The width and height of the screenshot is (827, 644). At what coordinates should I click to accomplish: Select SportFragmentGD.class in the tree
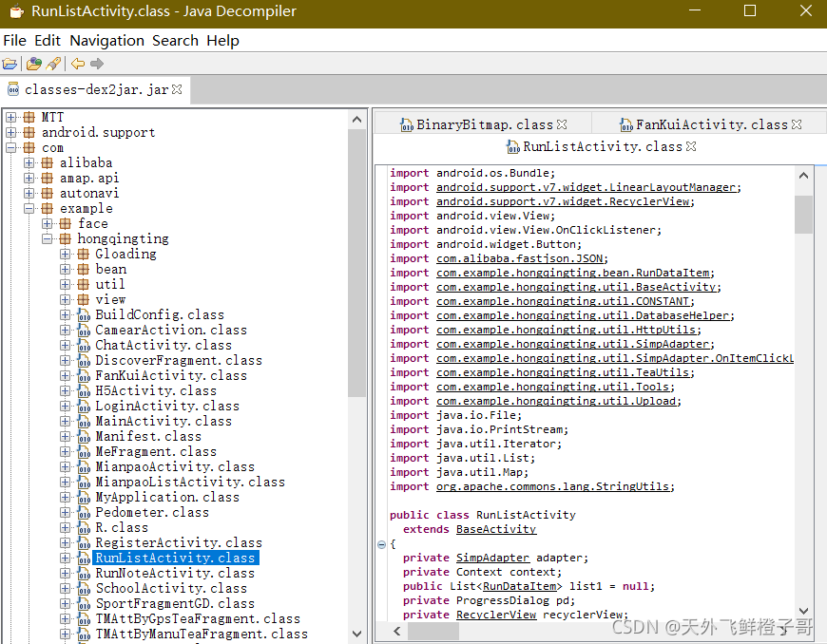click(175, 604)
